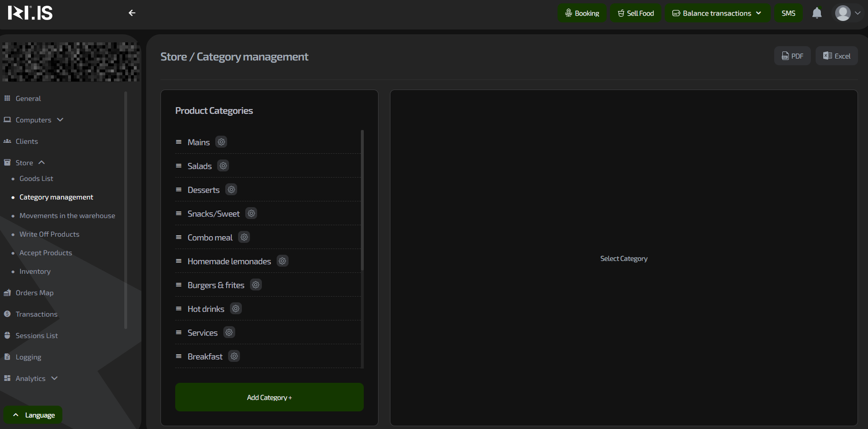Viewport: 868px width, 429px height.
Task: Open settings gear for Mains category
Action: (221, 142)
